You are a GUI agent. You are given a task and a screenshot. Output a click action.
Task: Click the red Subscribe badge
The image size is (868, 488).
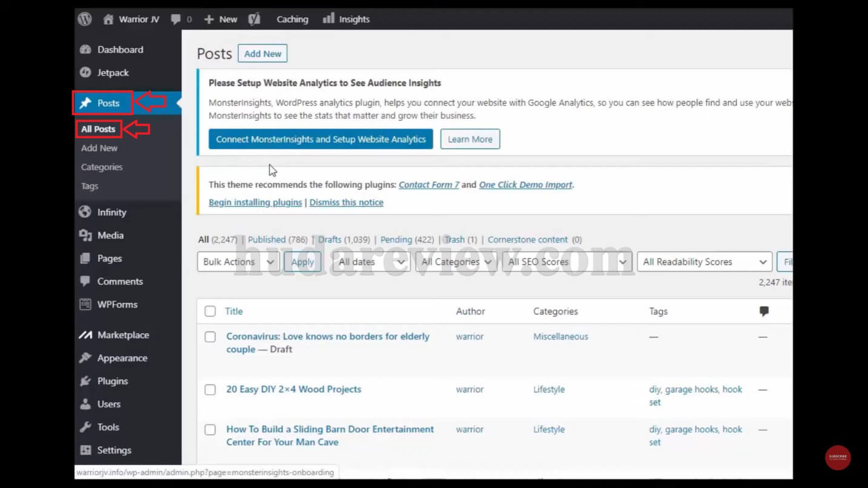click(x=838, y=458)
